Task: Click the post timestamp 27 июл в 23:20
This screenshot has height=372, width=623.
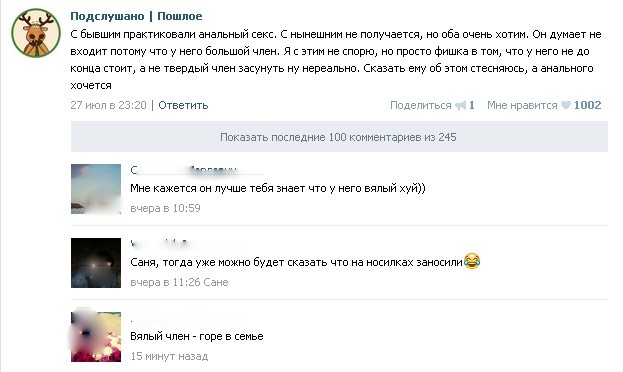Action: [108, 105]
